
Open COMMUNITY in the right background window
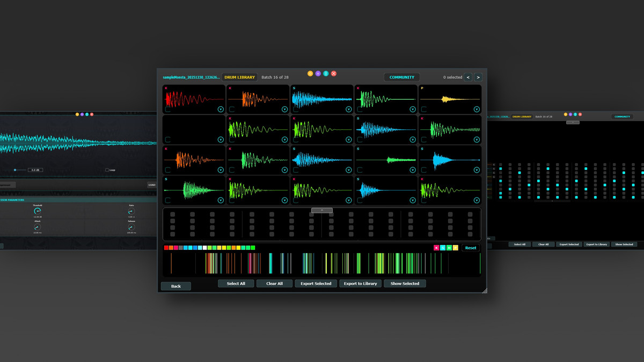click(622, 116)
